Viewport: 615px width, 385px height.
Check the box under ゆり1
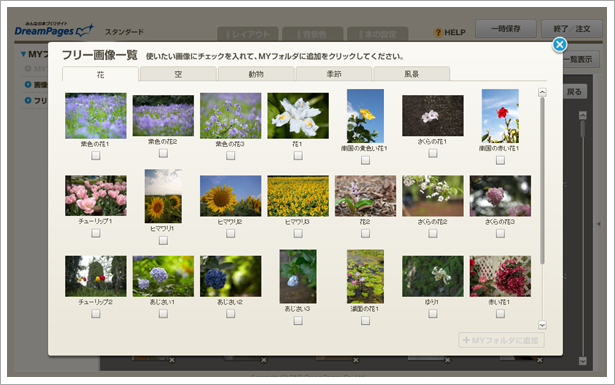(433, 314)
